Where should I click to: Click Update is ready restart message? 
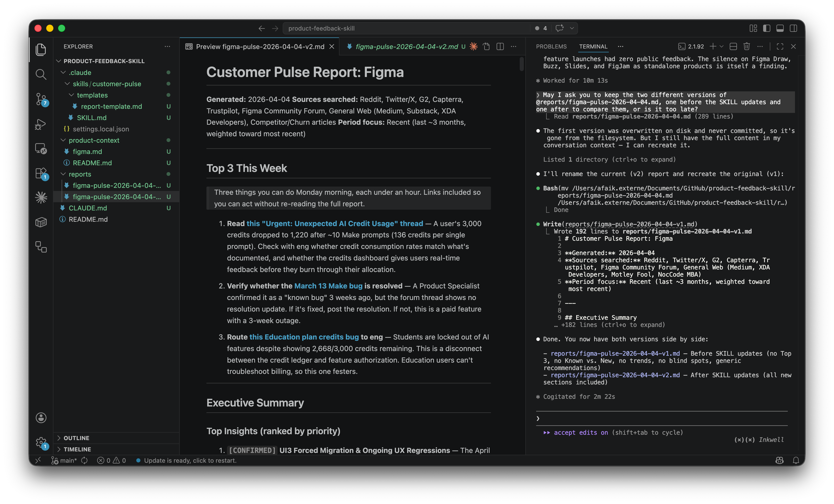(x=190, y=460)
